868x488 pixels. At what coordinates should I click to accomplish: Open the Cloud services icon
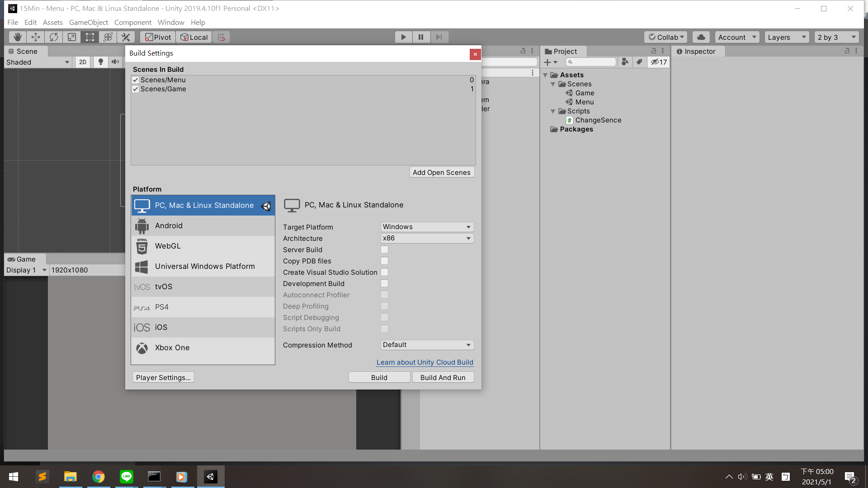(x=701, y=37)
